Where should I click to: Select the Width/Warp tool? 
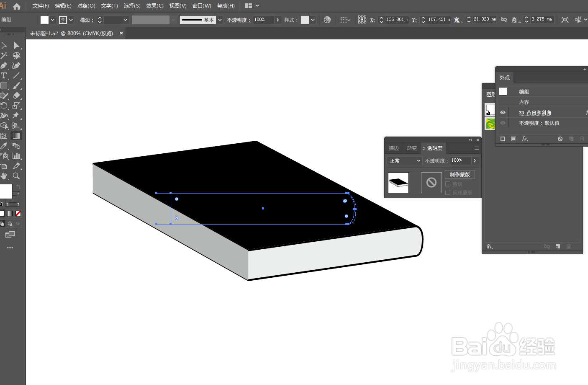coord(4,116)
